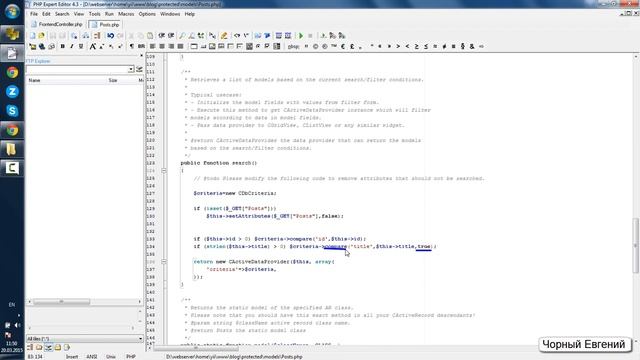Click the gray Stop run icon

(310, 36)
